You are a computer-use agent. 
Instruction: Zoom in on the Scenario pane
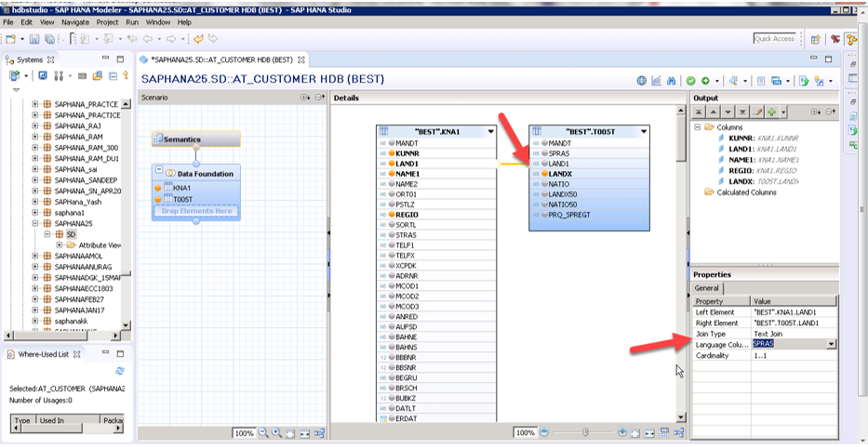pyautogui.click(x=277, y=433)
